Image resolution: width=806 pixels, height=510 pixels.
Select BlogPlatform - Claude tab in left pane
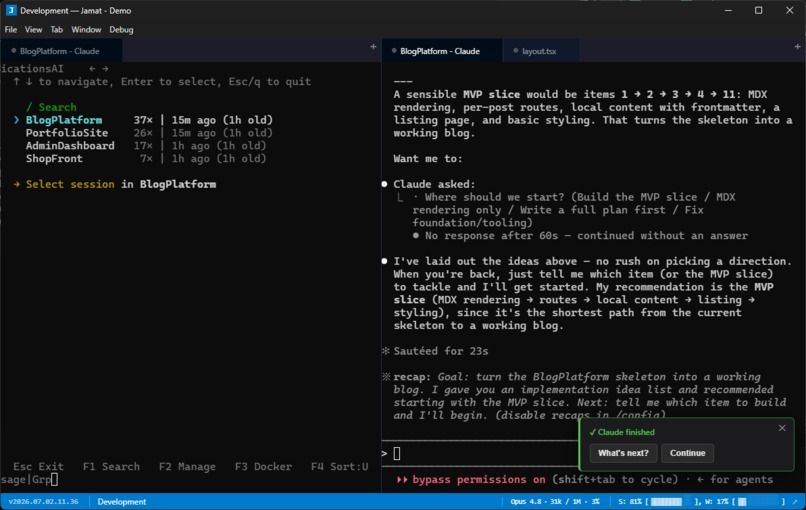60,51
